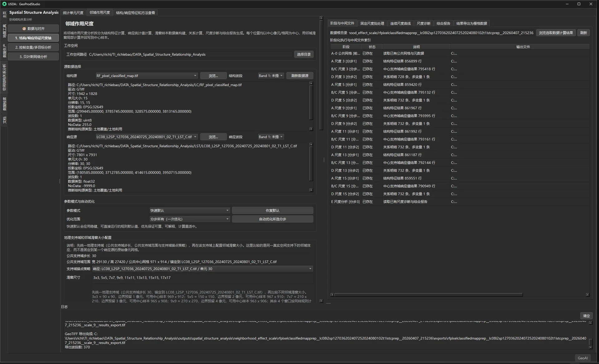Click the 选择目录 button
599x364 pixels.
pos(304,55)
